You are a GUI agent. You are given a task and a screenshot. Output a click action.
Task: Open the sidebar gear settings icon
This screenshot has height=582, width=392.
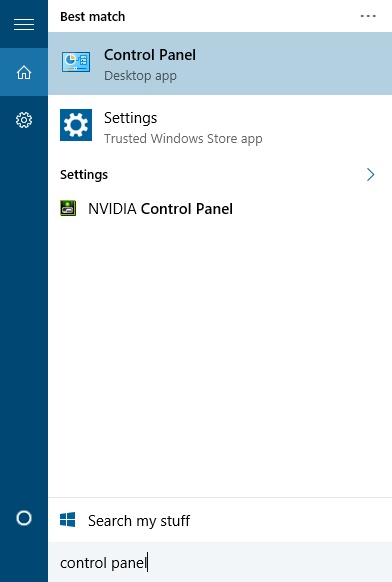click(x=24, y=120)
